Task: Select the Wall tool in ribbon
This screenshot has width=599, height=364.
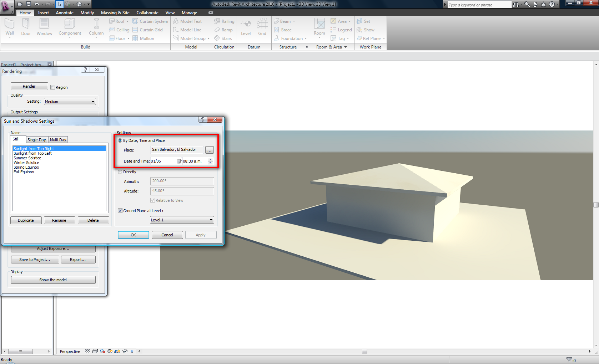Action: coord(10,24)
